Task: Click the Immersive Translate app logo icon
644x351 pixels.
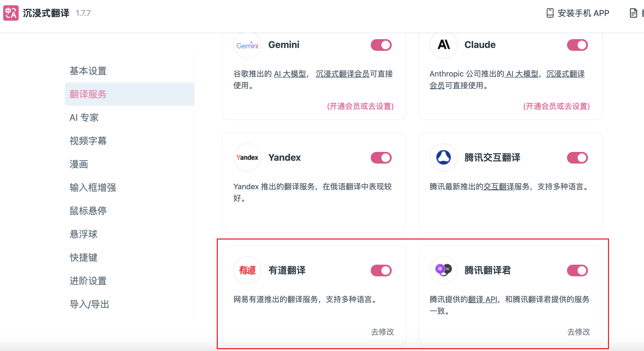Action: click(11, 13)
